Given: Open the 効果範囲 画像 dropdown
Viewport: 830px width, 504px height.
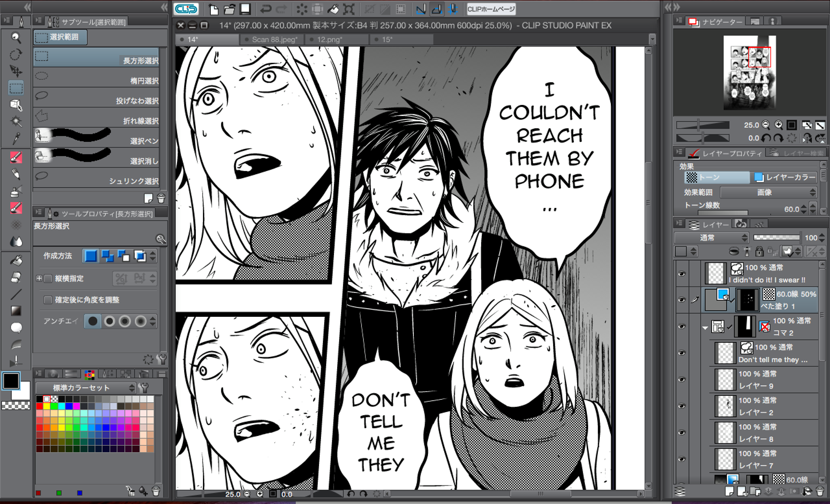Looking at the screenshot, I should (x=768, y=192).
